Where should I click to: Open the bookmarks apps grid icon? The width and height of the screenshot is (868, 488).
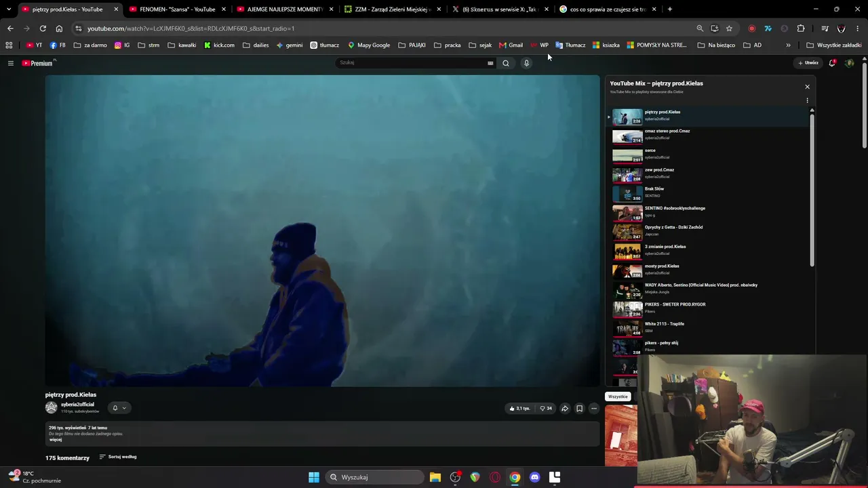tap(9, 45)
